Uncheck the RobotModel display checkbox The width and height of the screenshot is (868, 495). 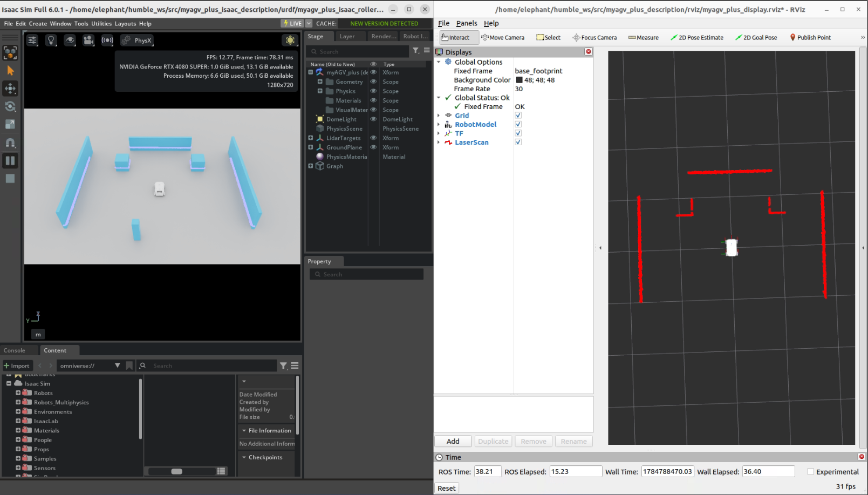518,124
